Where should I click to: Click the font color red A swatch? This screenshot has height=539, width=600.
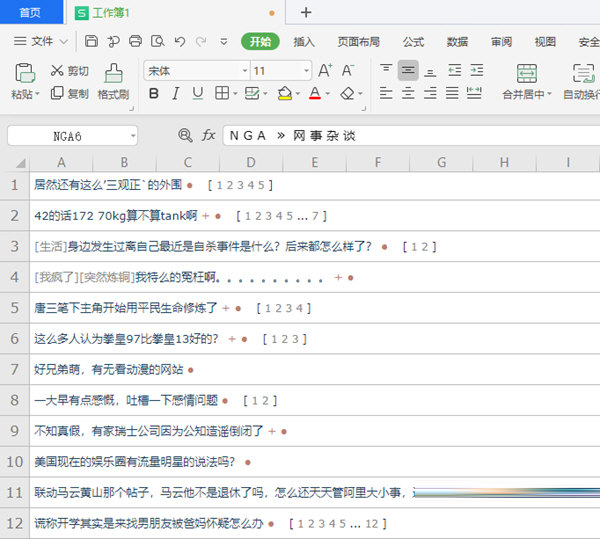[x=314, y=94]
